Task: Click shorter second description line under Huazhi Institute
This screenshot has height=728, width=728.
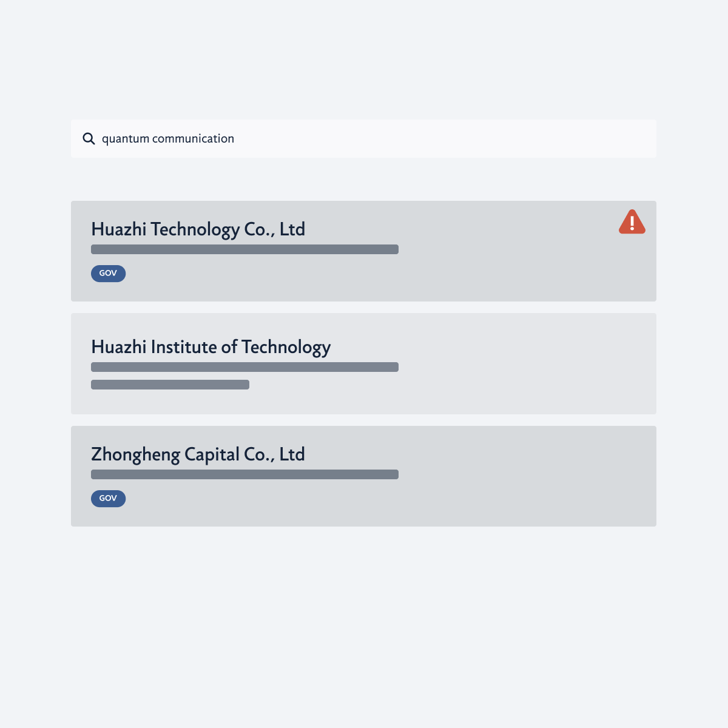Action: point(170,385)
